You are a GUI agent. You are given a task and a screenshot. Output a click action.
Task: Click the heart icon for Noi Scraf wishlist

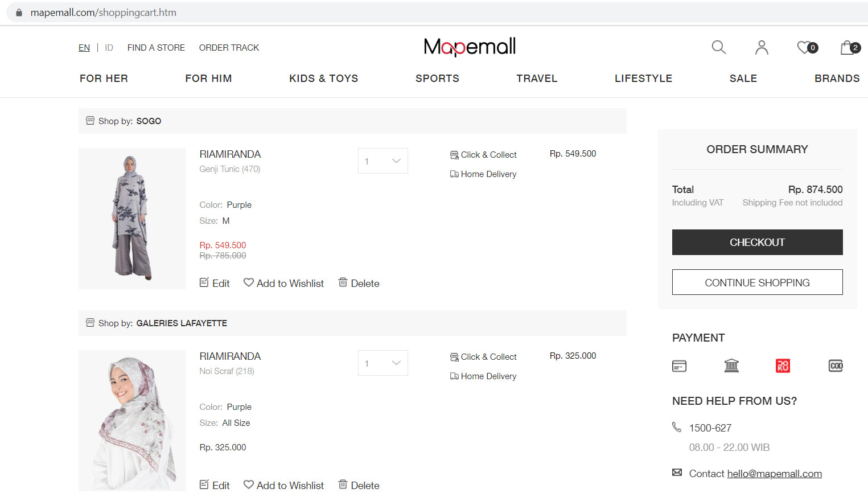(248, 484)
